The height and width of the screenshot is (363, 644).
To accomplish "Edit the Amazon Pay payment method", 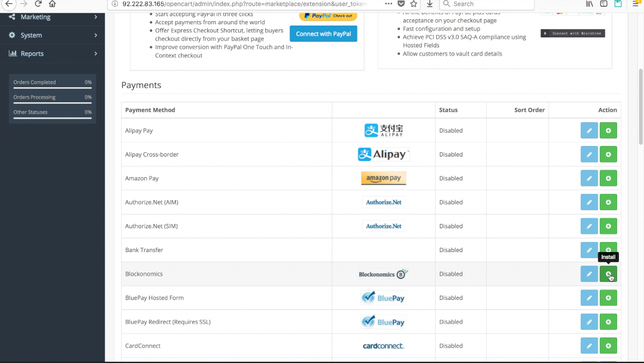I will (589, 178).
